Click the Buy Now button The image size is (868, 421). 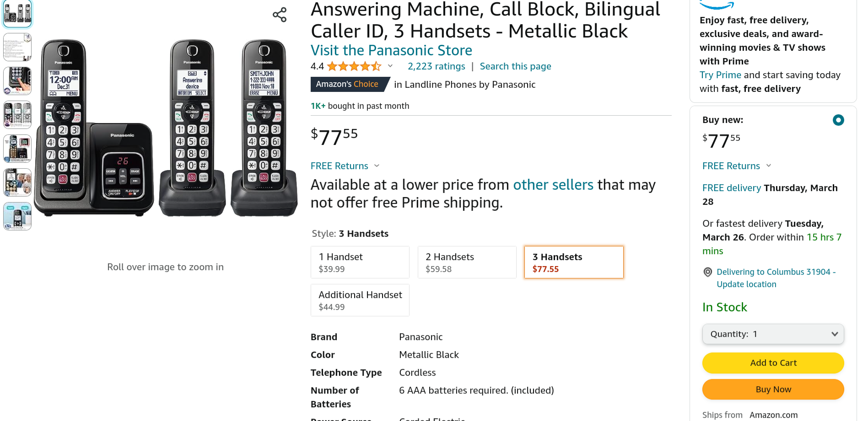pyautogui.click(x=773, y=389)
